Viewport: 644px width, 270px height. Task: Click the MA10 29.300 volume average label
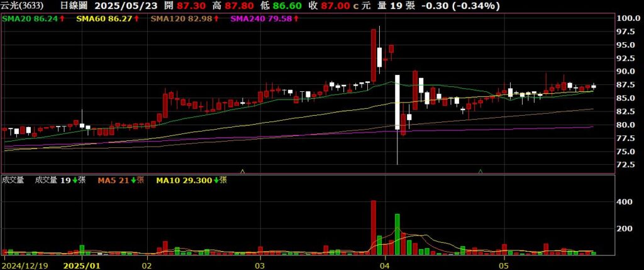click(191, 179)
